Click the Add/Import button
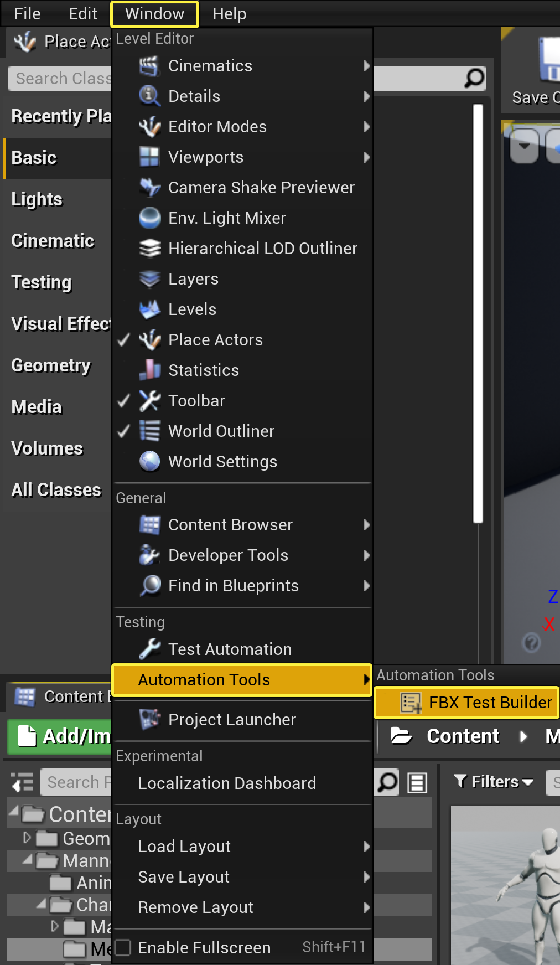The height and width of the screenshot is (965, 560). click(60, 736)
